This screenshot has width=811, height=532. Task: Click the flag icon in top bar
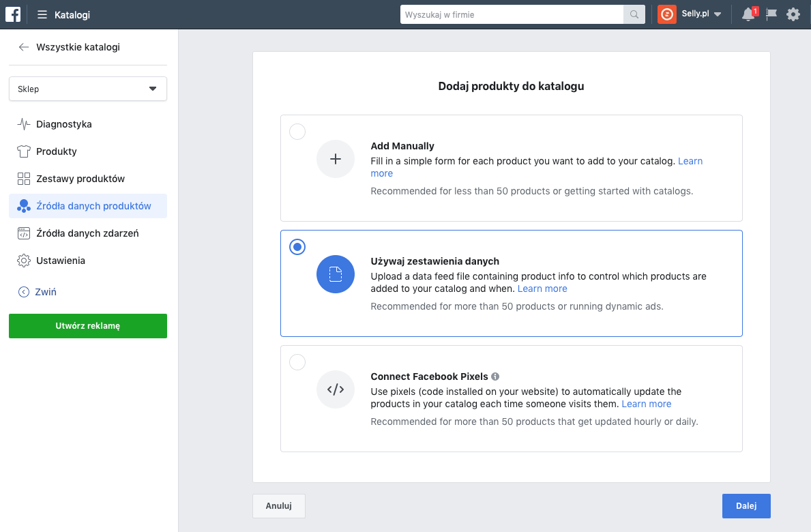771,14
